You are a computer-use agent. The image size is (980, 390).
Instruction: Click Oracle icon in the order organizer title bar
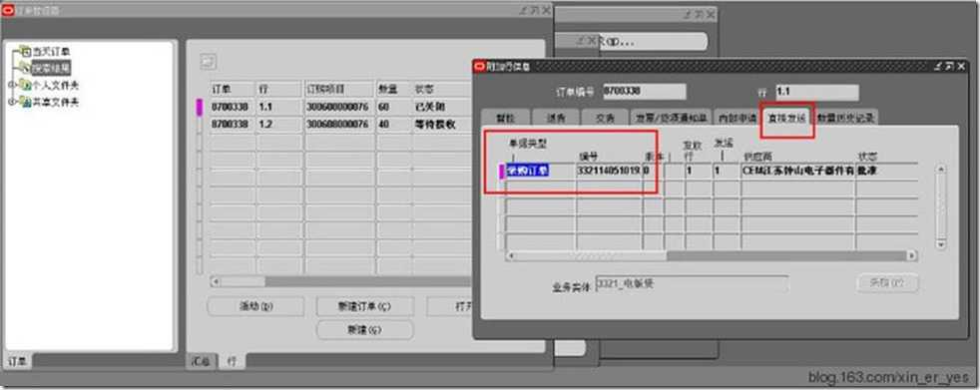(x=9, y=9)
